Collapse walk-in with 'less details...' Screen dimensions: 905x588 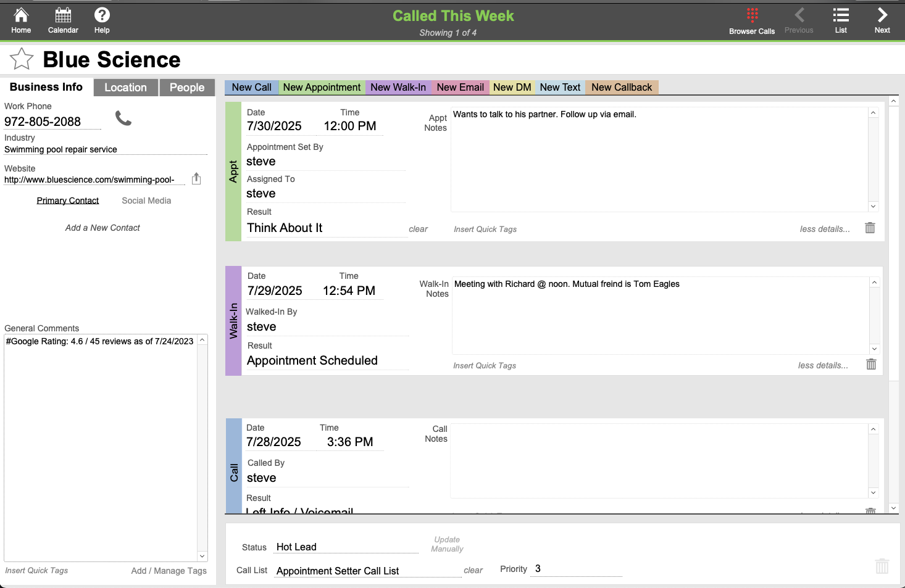point(823,365)
